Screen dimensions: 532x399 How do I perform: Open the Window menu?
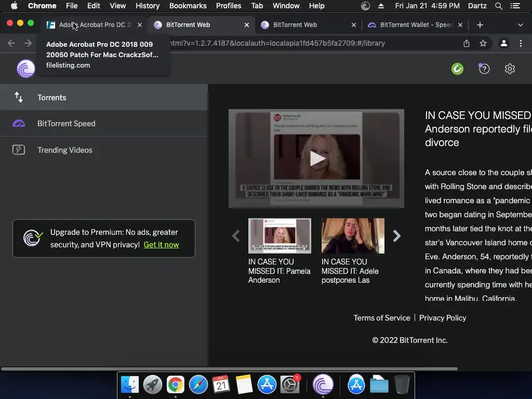(286, 6)
